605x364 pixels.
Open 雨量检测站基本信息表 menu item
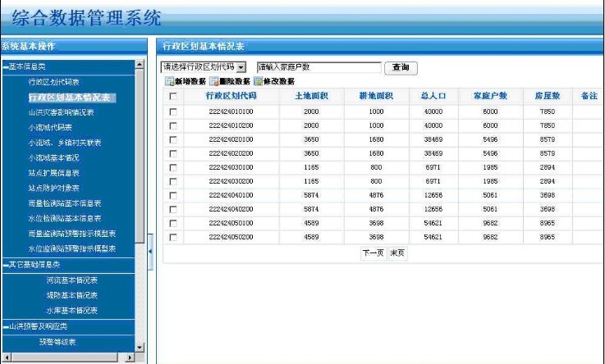(x=64, y=203)
